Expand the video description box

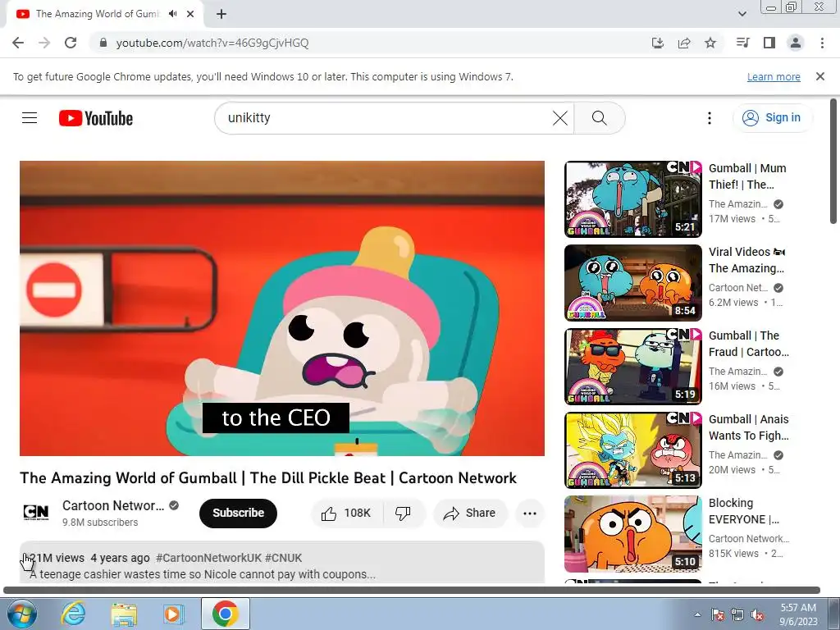tap(282, 563)
